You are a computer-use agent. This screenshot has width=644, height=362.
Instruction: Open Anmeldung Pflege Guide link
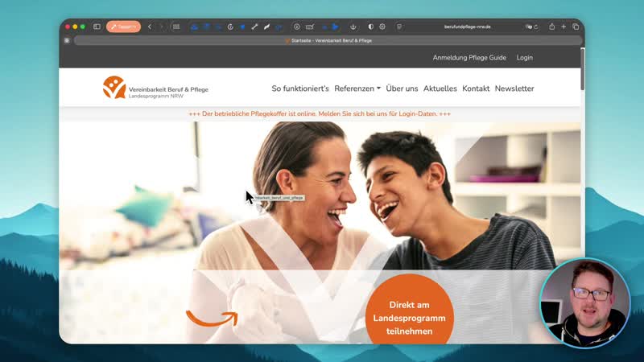469,58
